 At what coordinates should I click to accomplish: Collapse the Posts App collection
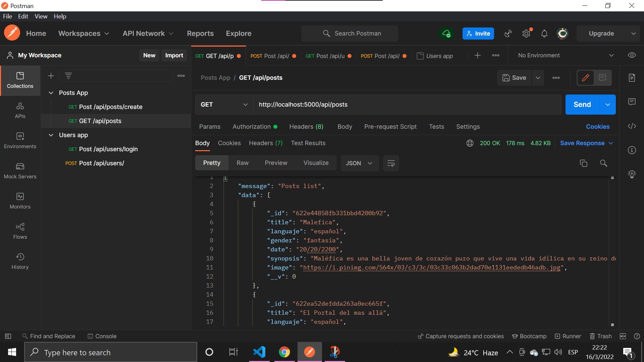click(x=51, y=93)
